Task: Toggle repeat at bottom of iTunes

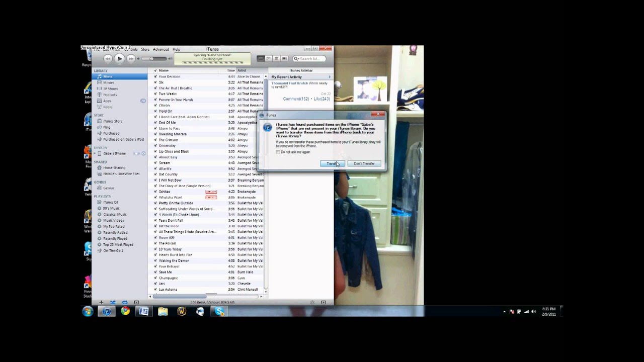Action: click(x=124, y=302)
